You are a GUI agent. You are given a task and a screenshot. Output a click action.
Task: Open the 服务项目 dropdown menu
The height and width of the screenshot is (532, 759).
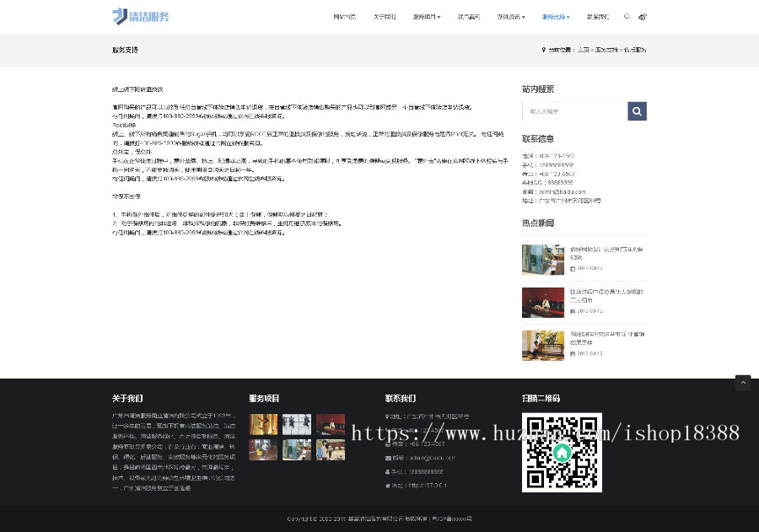(x=426, y=16)
